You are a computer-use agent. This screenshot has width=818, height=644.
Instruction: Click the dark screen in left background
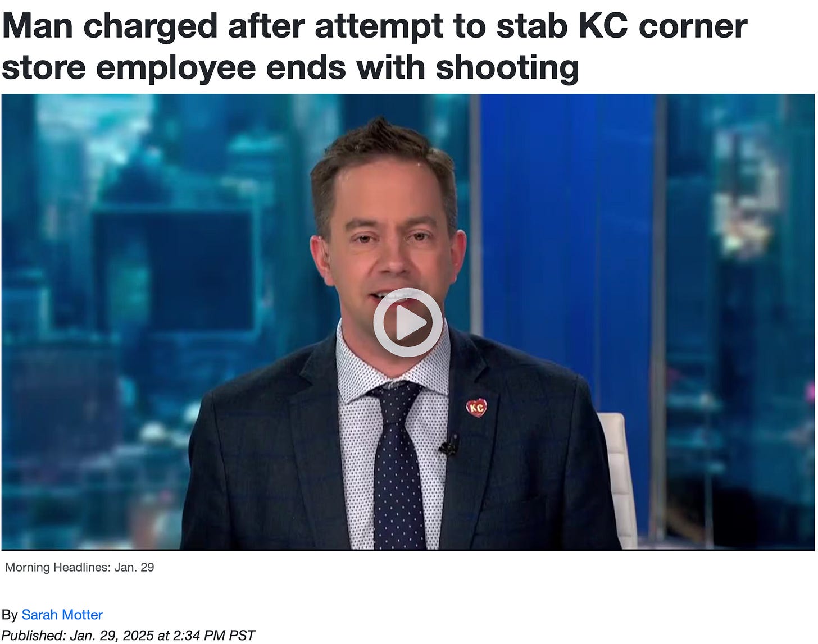(x=174, y=271)
